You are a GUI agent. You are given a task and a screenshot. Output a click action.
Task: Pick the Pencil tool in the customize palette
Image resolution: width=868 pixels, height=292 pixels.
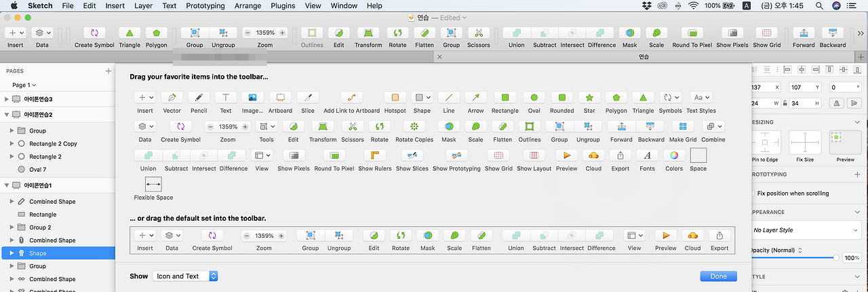click(199, 98)
